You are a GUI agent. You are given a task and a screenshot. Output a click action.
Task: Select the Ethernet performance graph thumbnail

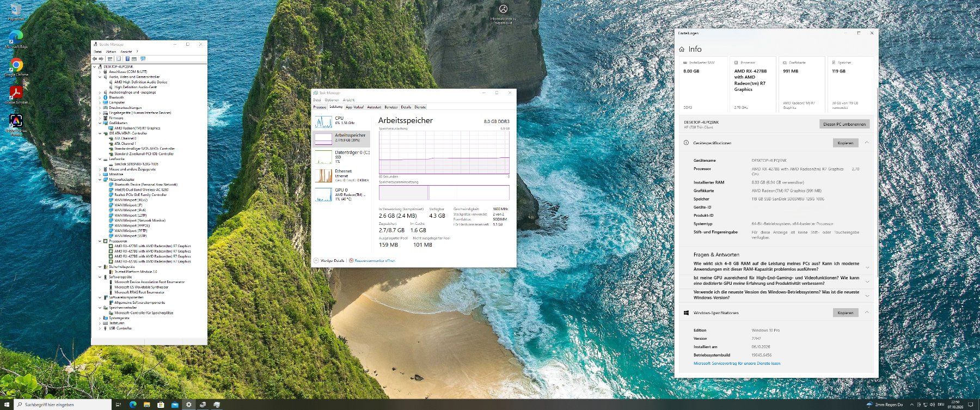(x=323, y=175)
